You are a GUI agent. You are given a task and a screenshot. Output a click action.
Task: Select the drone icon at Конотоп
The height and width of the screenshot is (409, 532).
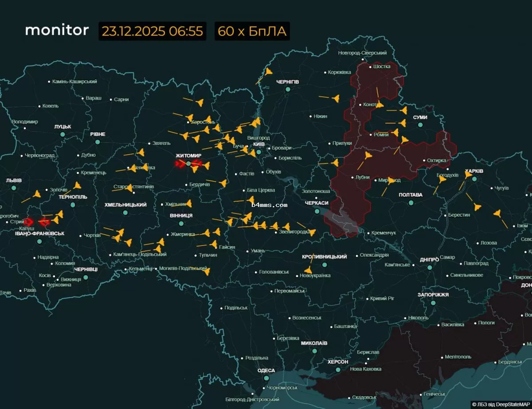tap(379, 105)
